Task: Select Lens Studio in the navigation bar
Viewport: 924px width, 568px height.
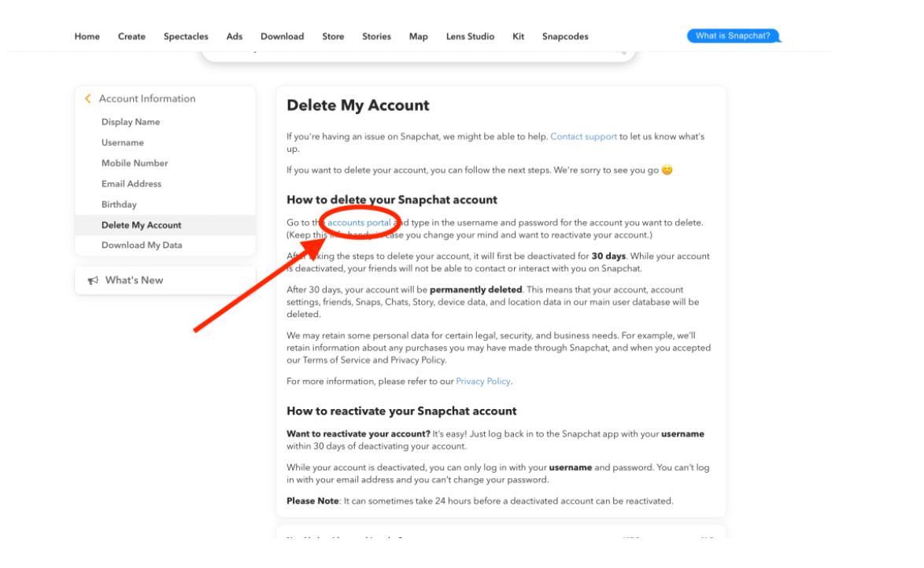Action: coord(470,36)
